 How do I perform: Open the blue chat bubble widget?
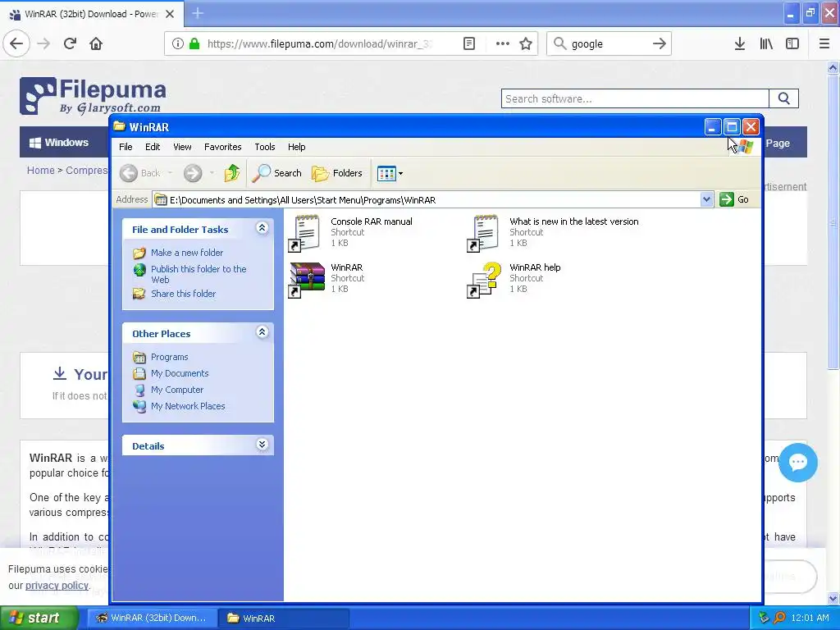[x=797, y=463]
